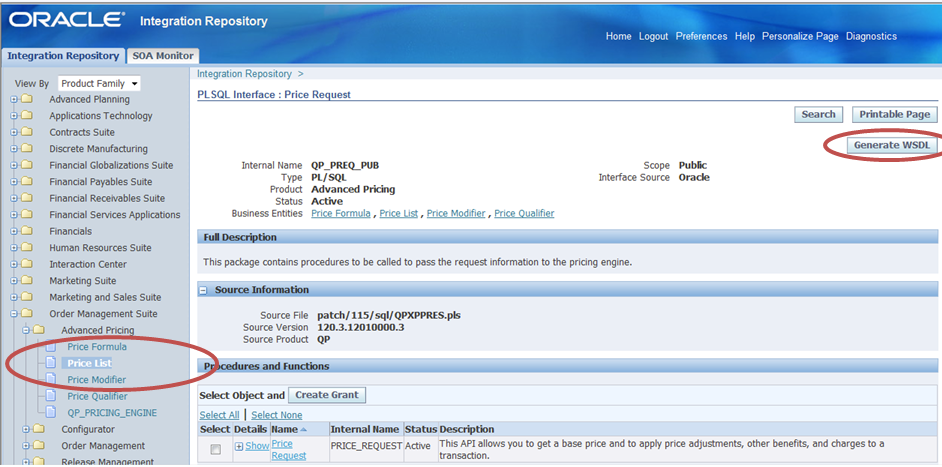
Task: Click the Advanced Pricing folder icon
Action: coord(39,330)
